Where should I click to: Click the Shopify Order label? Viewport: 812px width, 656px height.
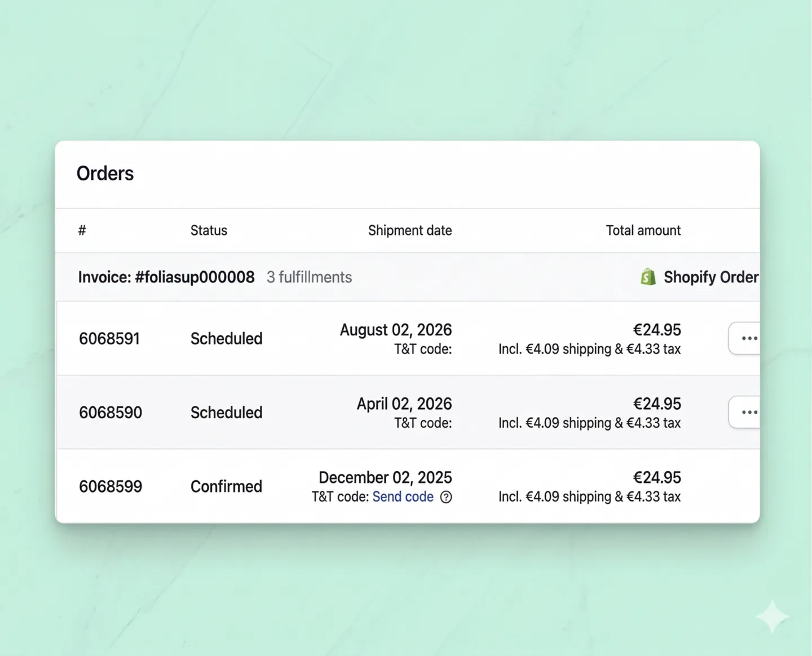coord(711,277)
